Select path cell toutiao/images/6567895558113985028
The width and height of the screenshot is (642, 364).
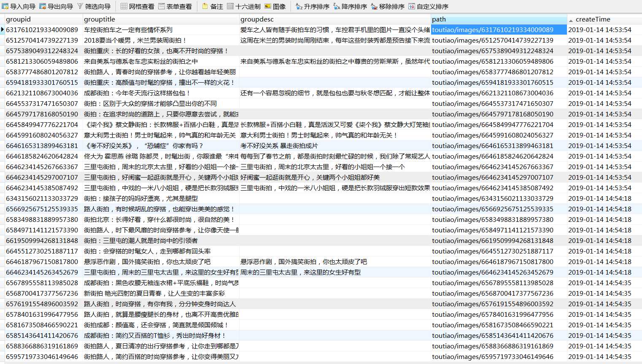[499, 283]
